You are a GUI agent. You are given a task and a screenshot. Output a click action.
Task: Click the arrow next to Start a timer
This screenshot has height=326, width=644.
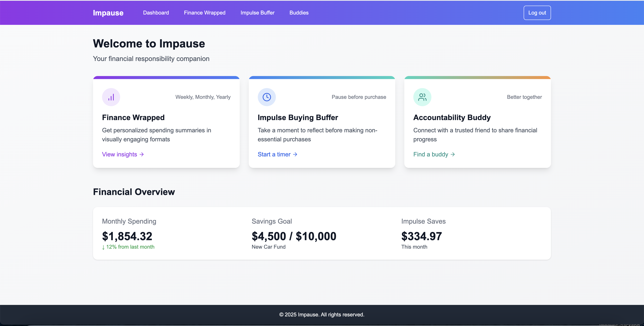coord(295,154)
